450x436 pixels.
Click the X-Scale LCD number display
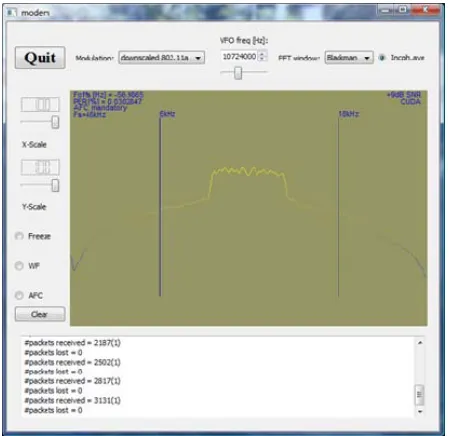(x=40, y=104)
